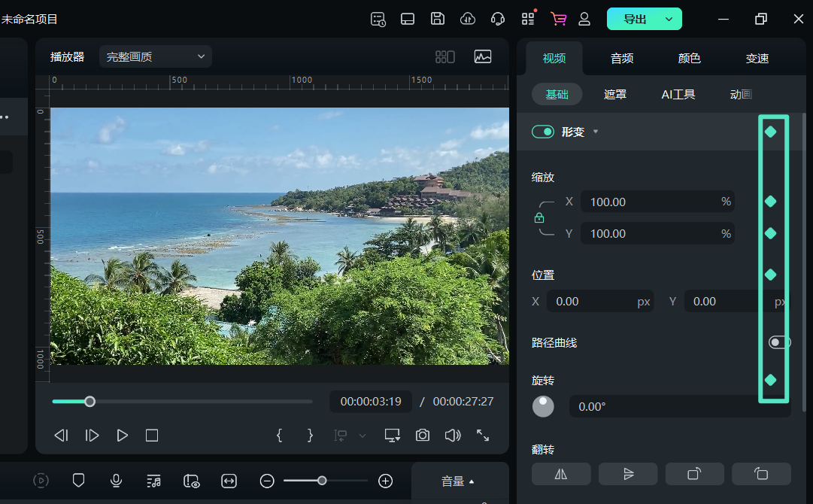Click the flip horizontal button under 翻转

(561, 474)
